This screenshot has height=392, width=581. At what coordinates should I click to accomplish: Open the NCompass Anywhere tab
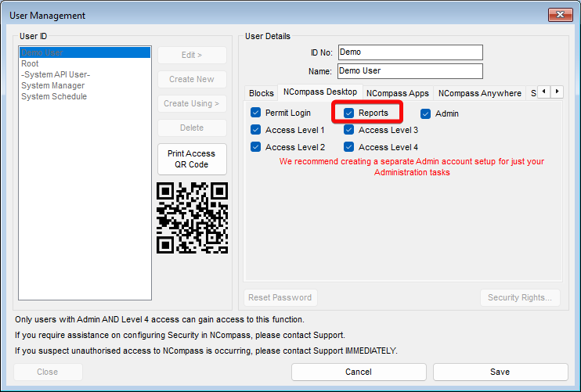(480, 93)
